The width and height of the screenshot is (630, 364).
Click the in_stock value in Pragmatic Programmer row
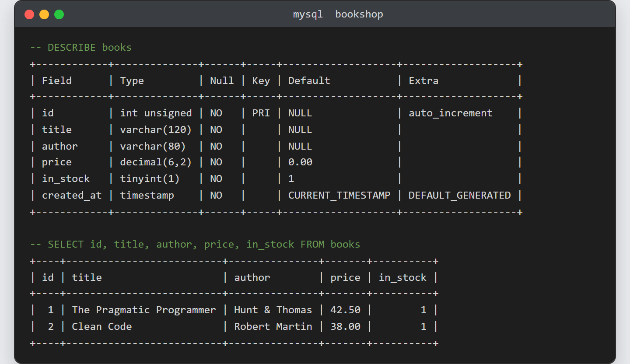(x=423, y=310)
